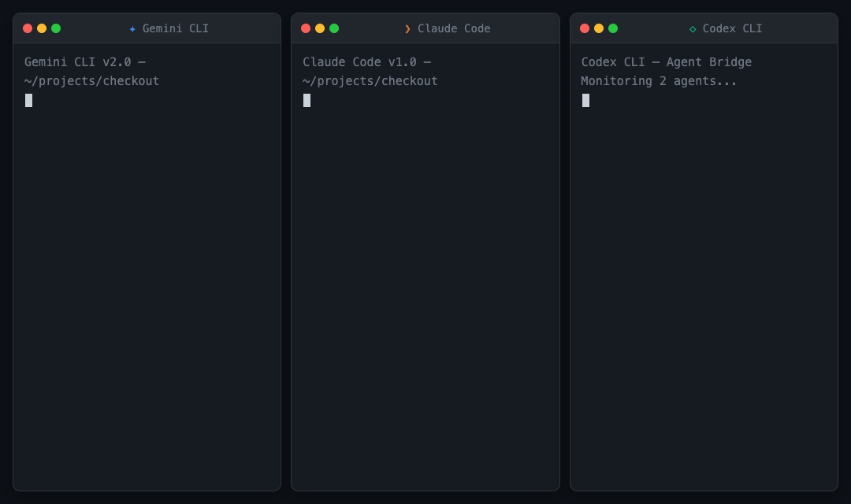Screen dimensions: 851x504
Task: Click the Codex CLI title bar label
Action: pos(731,28)
